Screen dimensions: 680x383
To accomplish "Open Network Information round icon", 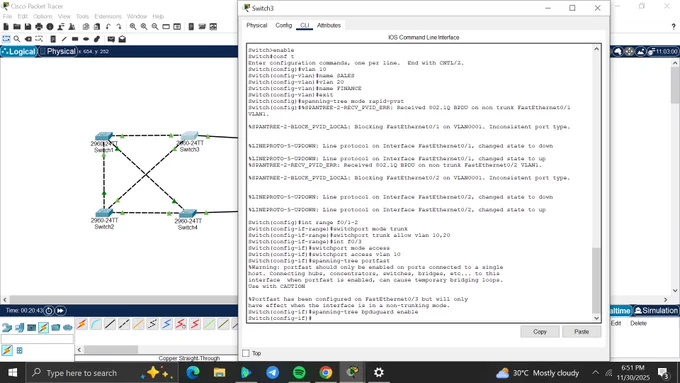I will pyautogui.click(x=50, y=27).
